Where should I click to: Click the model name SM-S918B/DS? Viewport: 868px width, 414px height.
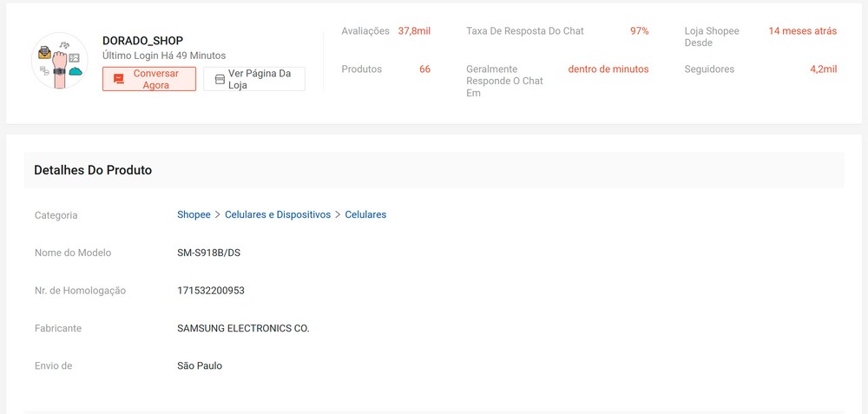point(208,253)
